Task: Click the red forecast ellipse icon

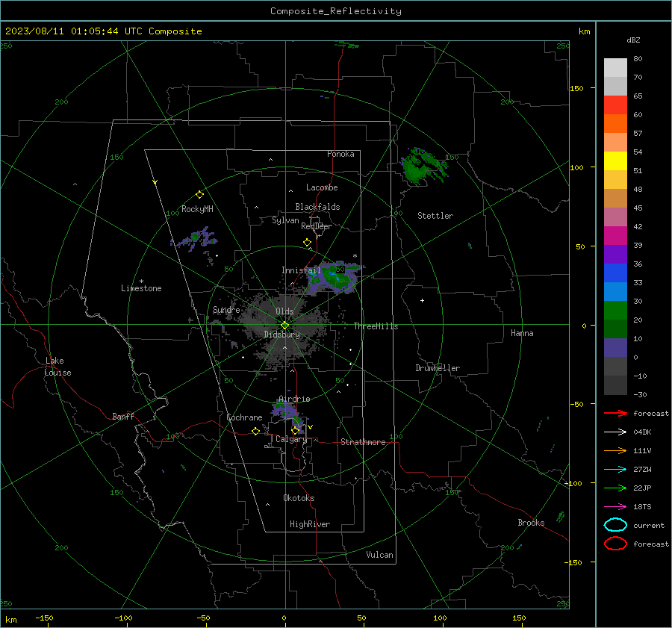Action: pos(615,544)
